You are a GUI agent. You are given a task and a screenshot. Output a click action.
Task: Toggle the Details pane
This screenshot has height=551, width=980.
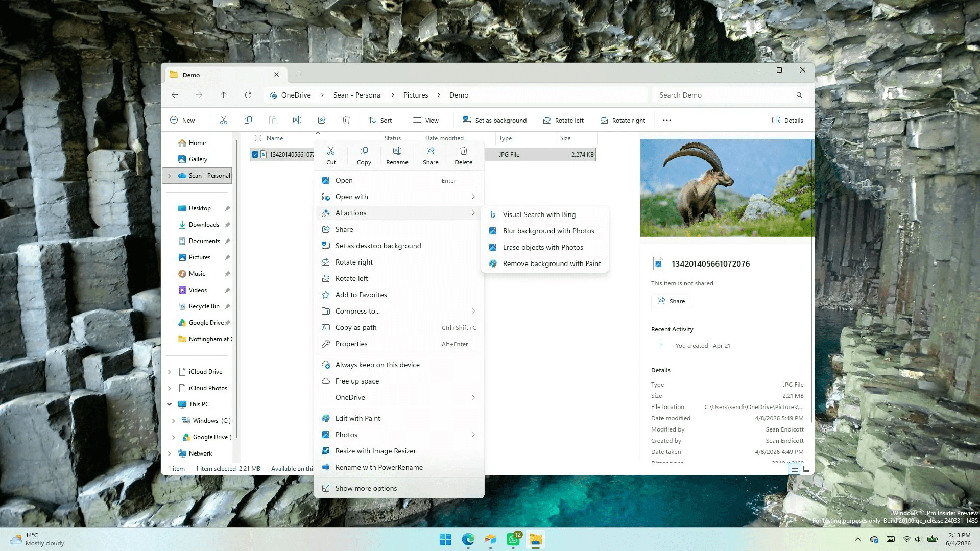pos(787,121)
